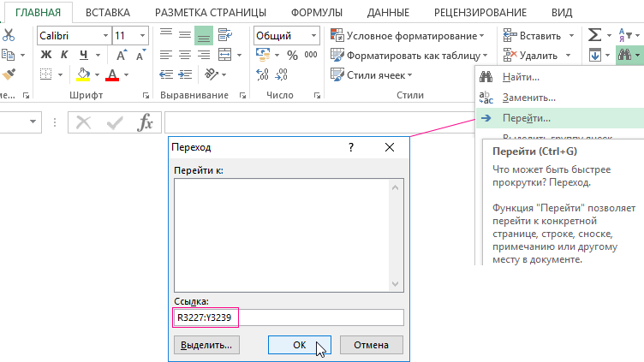644x362 pixels.
Task: Click the cell borders icon
Action: 45,74
